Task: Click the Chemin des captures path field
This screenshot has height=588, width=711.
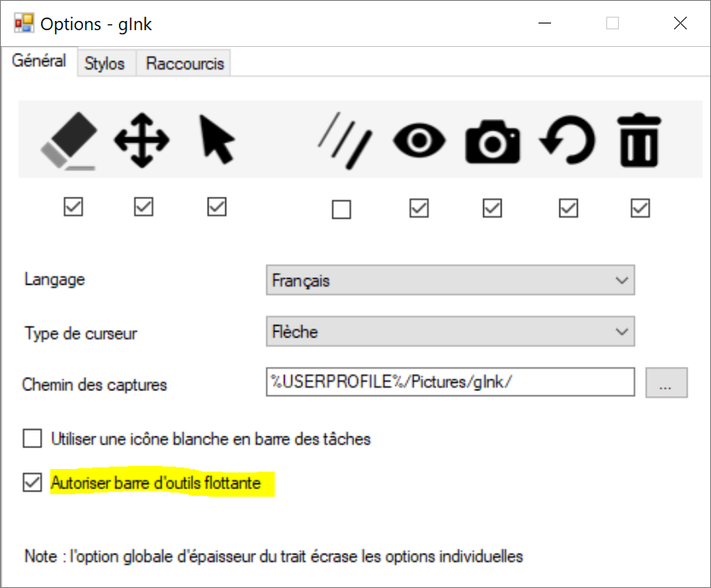Action: tap(450, 383)
